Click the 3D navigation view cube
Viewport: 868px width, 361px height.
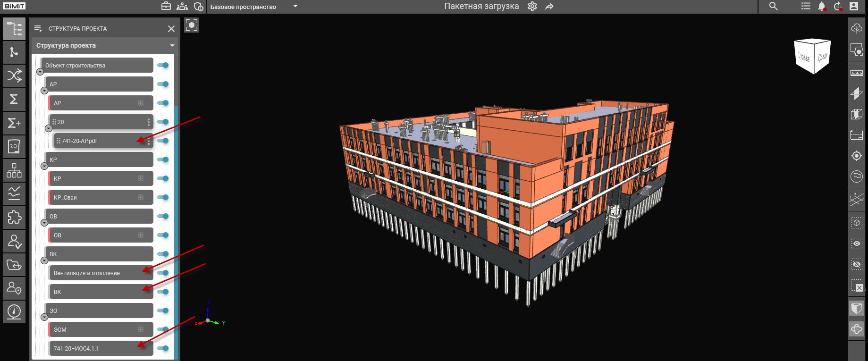(812, 56)
